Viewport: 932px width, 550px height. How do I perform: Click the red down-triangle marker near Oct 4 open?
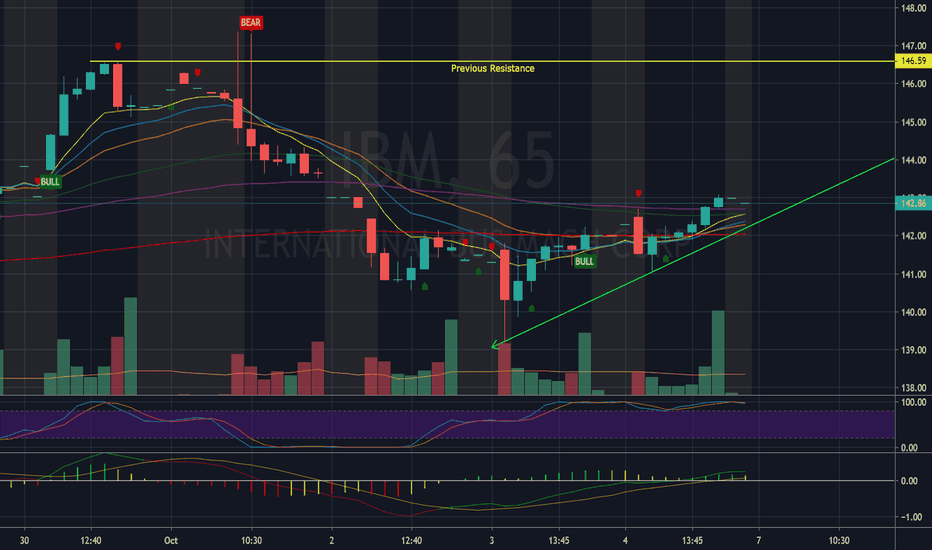pyautogui.click(x=638, y=194)
